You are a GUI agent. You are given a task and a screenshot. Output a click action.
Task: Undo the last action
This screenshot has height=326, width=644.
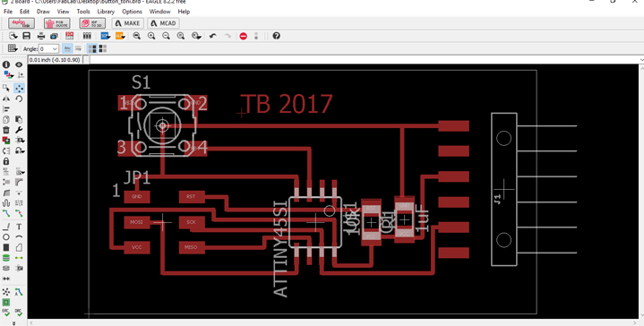213,36
